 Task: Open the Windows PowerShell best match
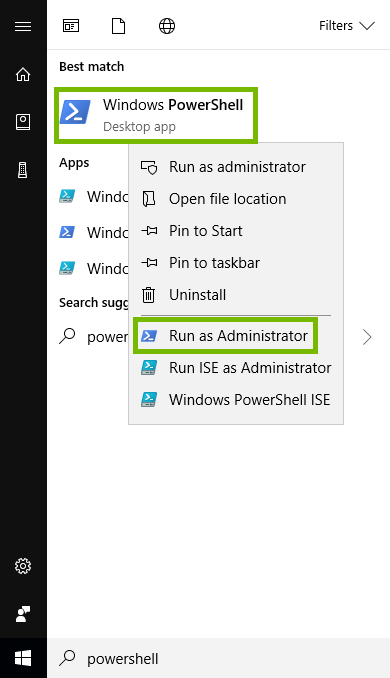coord(156,115)
